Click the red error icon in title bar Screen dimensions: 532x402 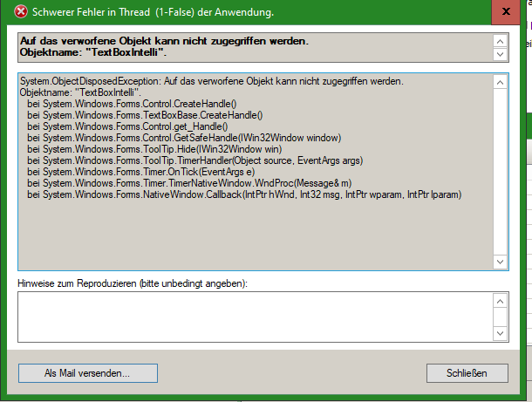point(21,12)
